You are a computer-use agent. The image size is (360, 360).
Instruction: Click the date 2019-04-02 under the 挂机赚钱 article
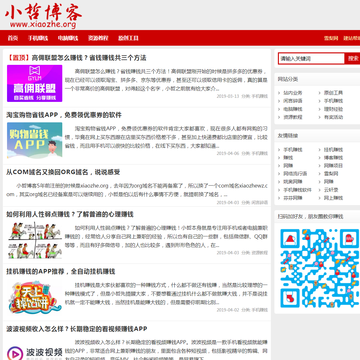point(228,310)
